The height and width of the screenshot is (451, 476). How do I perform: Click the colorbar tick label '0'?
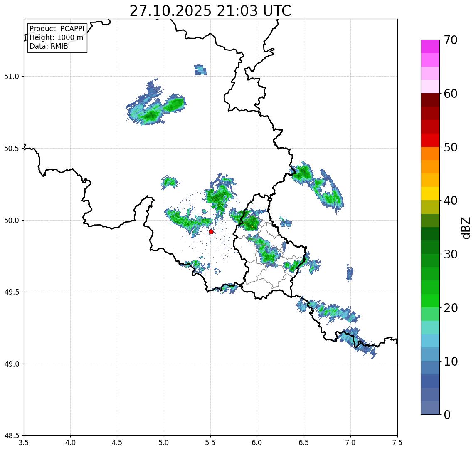pos(447,414)
